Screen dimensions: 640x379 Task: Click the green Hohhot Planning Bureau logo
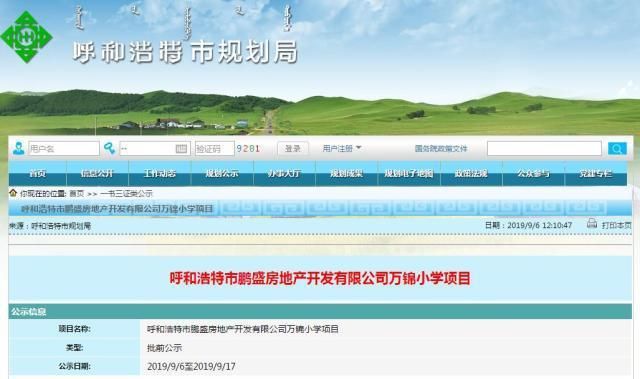click(27, 37)
